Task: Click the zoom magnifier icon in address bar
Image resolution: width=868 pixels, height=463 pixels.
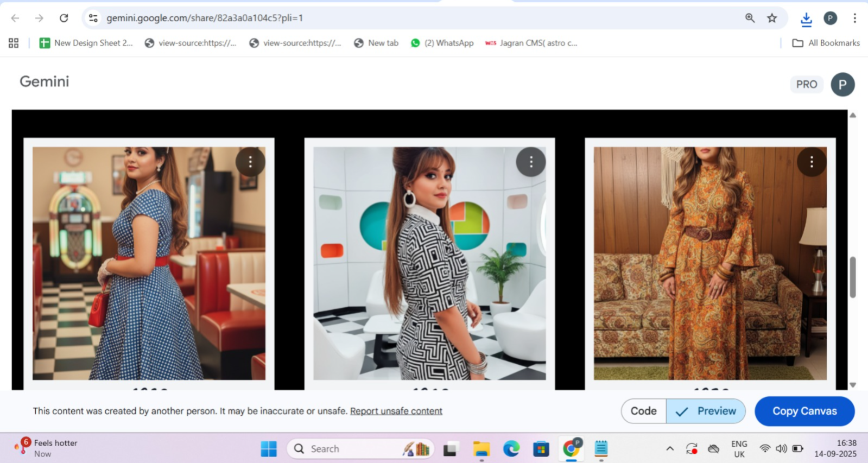Action: [750, 18]
